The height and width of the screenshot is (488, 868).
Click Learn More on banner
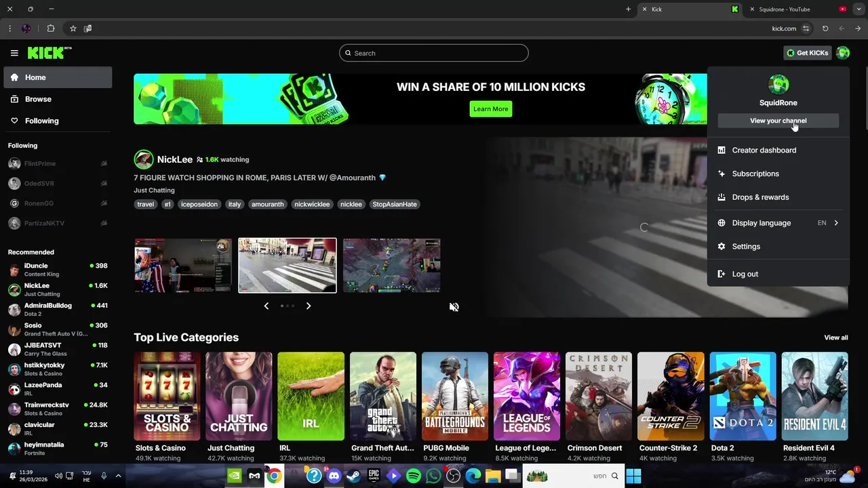point(490,108)
